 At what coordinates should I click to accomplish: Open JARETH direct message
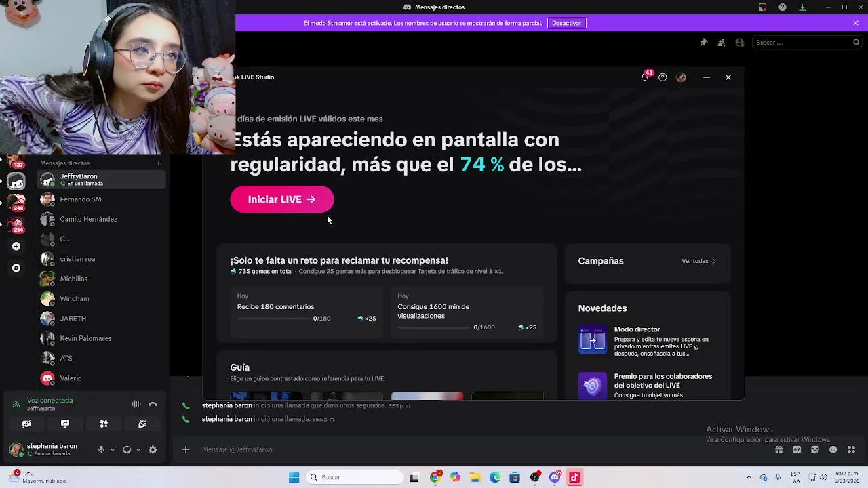coord(101,319)
